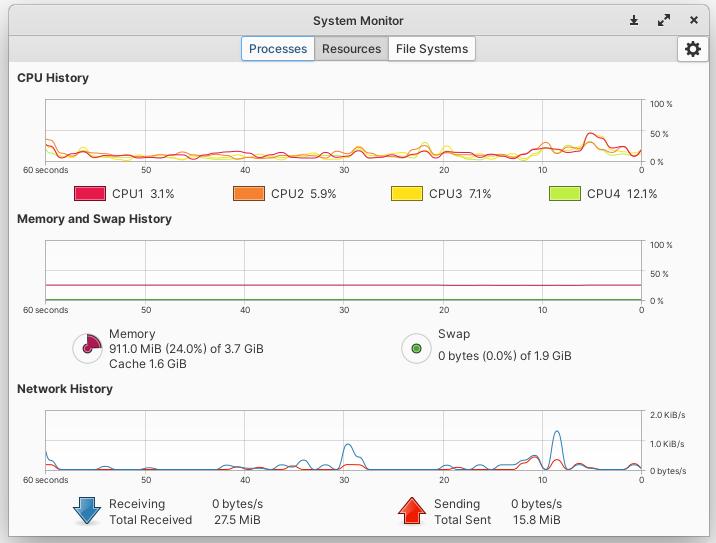Close the System Monitor window

pos(694,20)
